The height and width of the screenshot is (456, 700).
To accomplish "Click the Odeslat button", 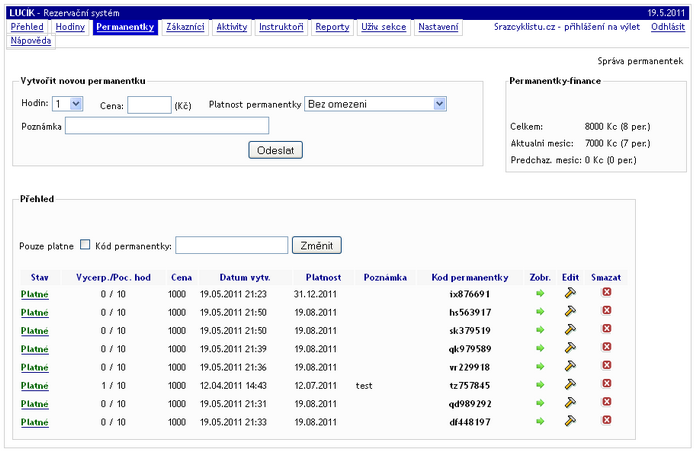I will [x=275, y=150].
